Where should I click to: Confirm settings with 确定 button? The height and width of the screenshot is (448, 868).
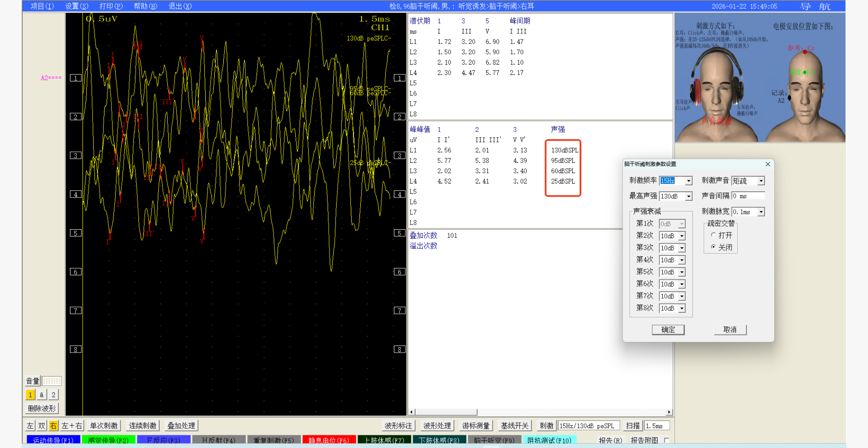click(668, 330)
